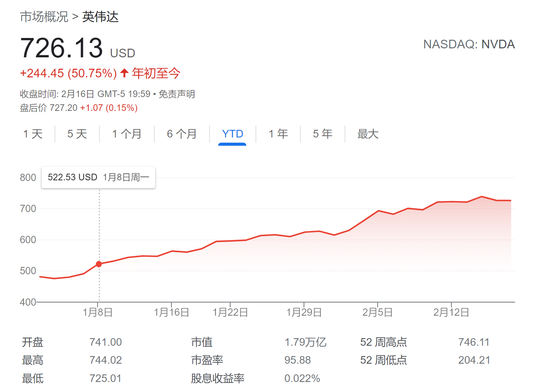Screen dimensions: 537x392
Task: Switch to the 5 天 range tab
Action: click(x=77, y=134)
